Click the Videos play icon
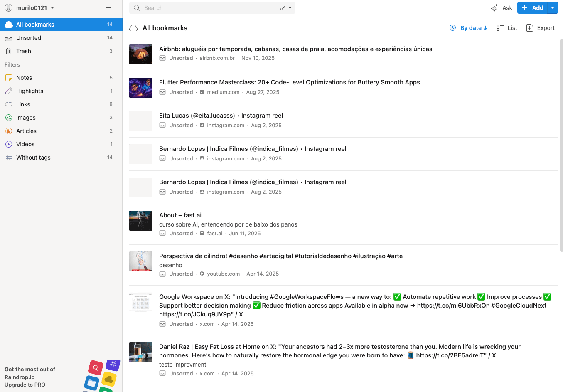Image resolution: width=563 pixels, height=392 pixels. coord(9,144)
